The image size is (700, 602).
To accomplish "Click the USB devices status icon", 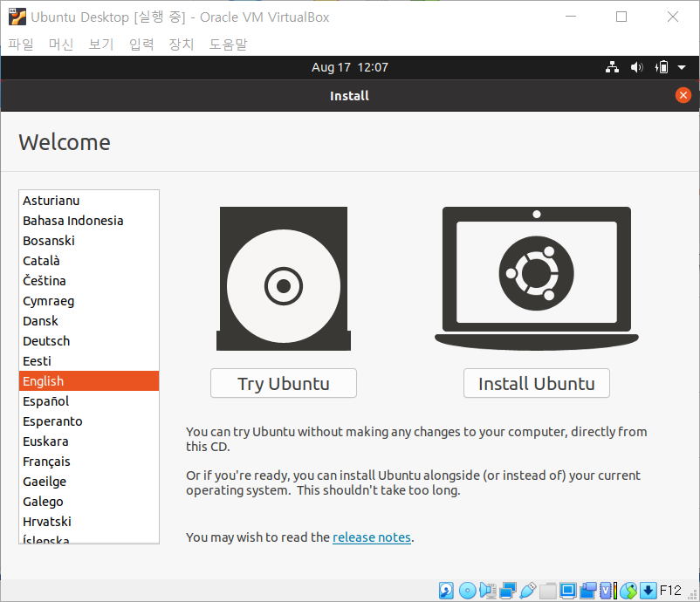I will 528,591.
